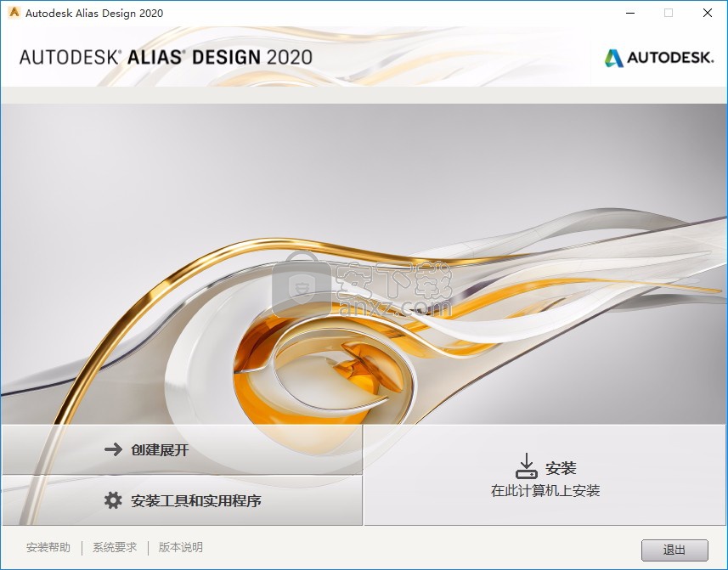The height and width of the screenshot is (570, 728).
Task: Click the Alias app icon in title bar
Action: [14, 13]
